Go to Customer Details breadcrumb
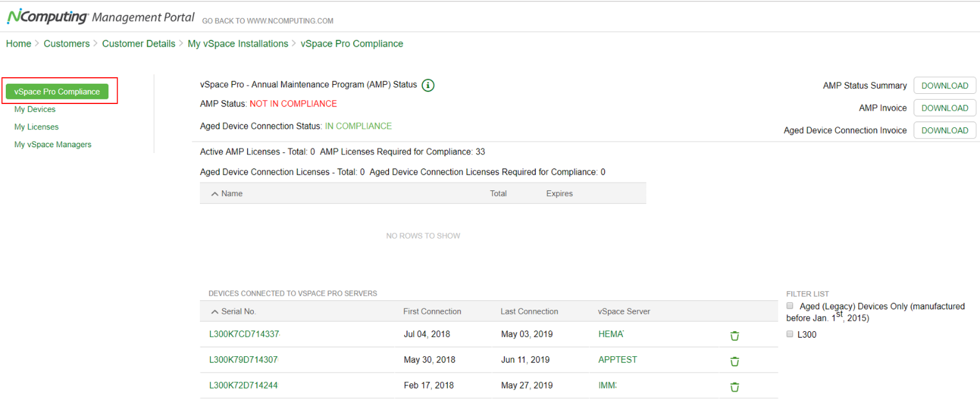 (x=139, y=44)
